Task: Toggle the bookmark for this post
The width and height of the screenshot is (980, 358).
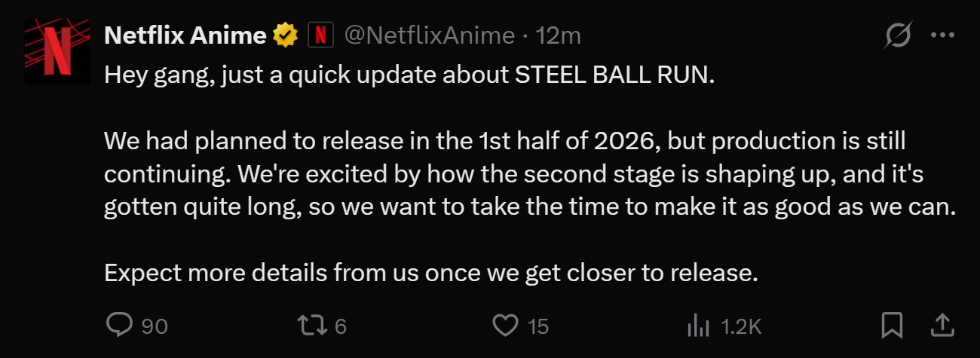Action: (x=893, y=326)
